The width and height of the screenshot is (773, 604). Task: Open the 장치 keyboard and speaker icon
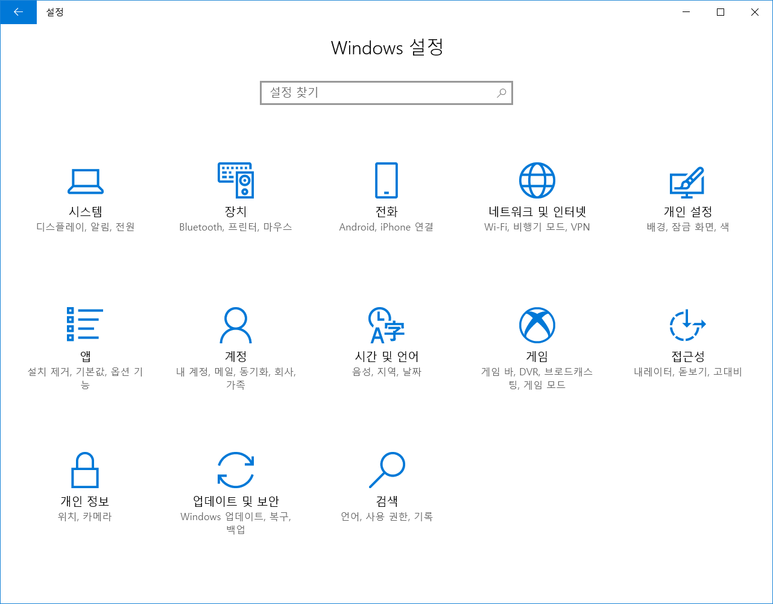click(236, 180)
